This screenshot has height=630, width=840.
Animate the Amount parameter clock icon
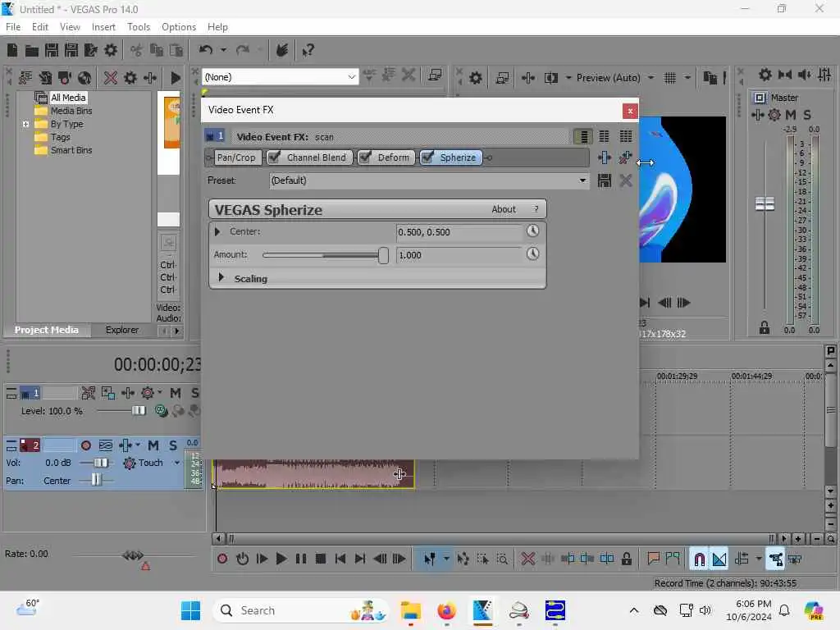point(532,253)
